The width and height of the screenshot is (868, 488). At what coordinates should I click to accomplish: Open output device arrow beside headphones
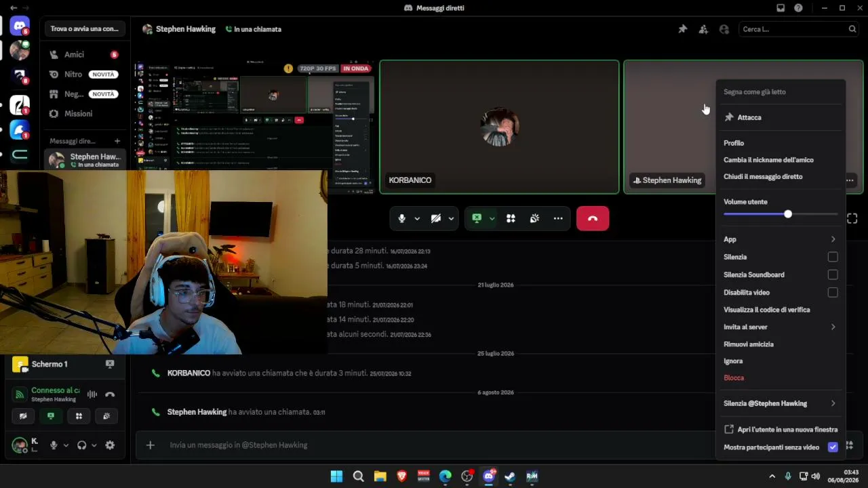(94, 445)
